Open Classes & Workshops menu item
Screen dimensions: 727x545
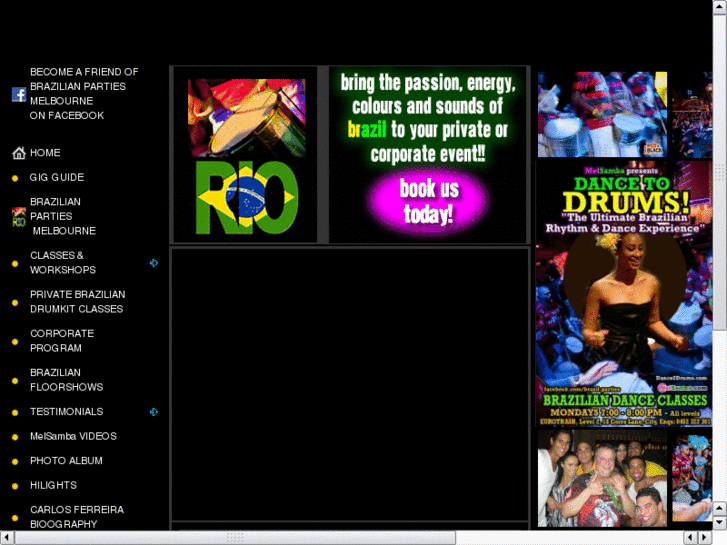point(63,263)
